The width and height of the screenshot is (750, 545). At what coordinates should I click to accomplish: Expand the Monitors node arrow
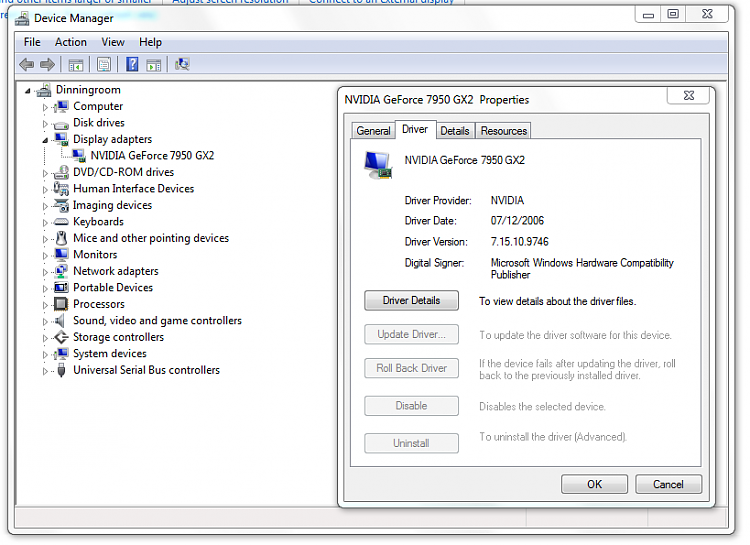[x=45, y=256]
